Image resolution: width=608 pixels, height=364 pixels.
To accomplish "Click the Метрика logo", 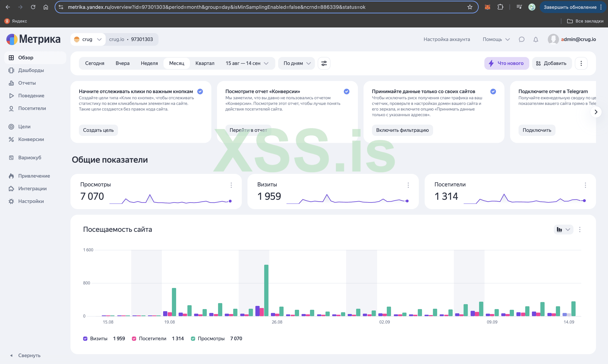I will tap(33, 39).
